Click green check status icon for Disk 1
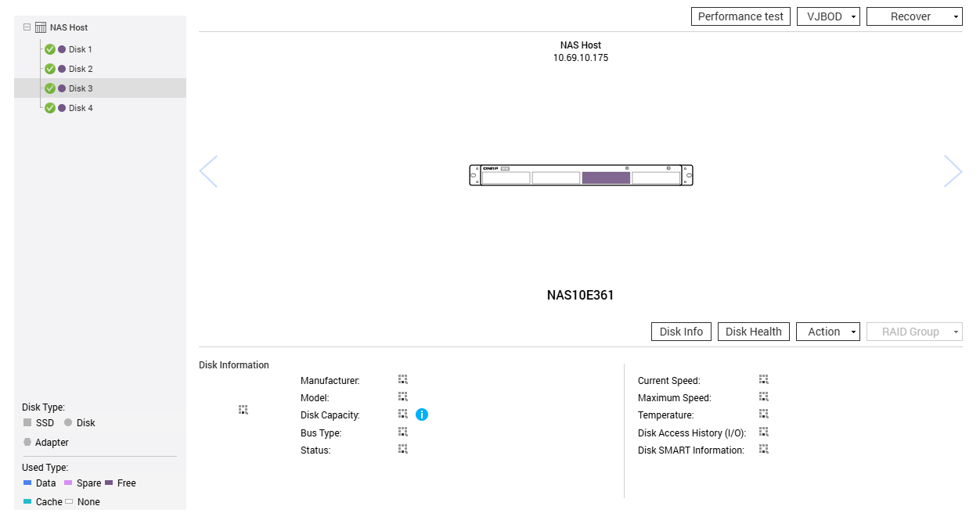This screenshot has height=524, width=980. (x=50, y=49)
